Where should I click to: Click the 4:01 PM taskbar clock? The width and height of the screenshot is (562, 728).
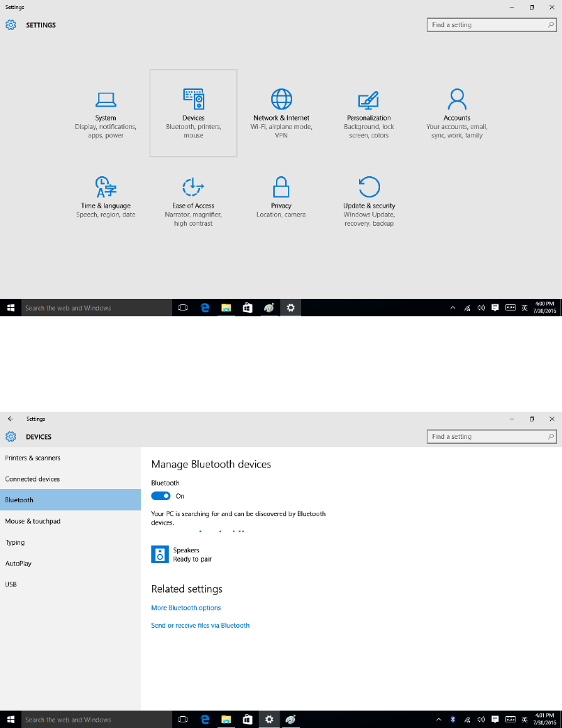click(x=545, y=719)
